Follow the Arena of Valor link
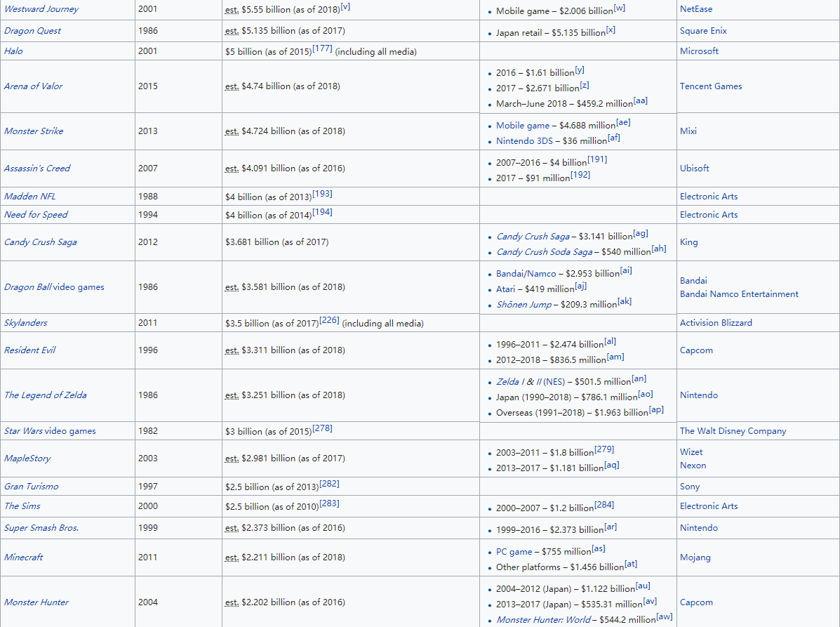The height and width of the screenshot is (627, 840). pos(33,86)
